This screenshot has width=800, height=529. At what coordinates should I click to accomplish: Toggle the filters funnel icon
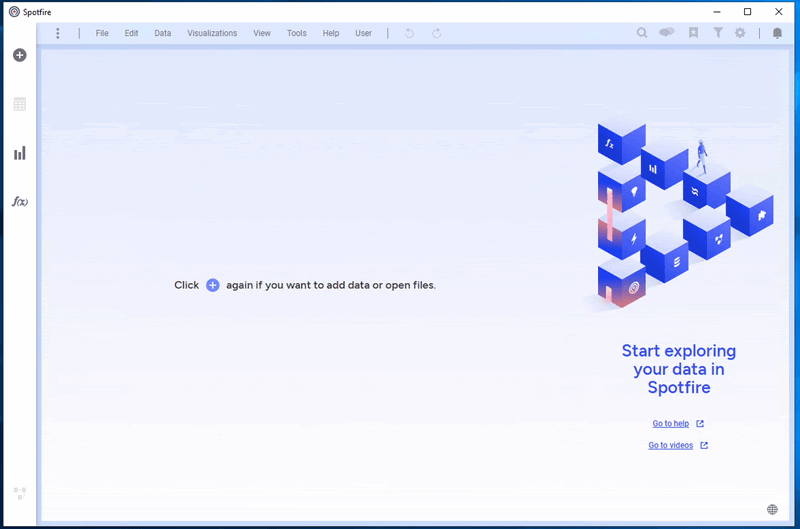(718, 33)
